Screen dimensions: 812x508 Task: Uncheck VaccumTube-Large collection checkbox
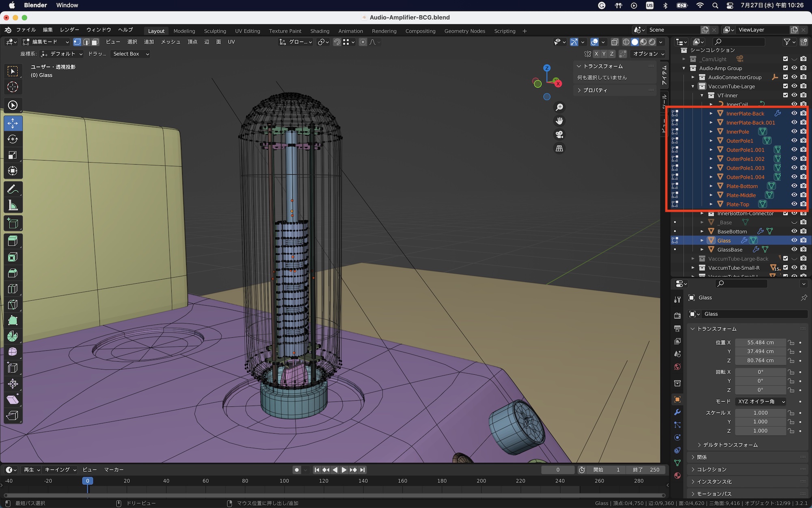point(785,86)
